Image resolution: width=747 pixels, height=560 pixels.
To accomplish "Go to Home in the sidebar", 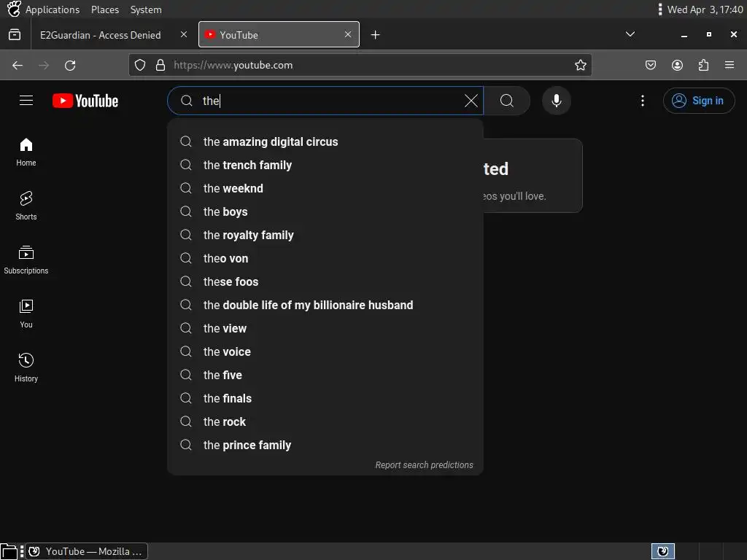I will [x=26, y=152].
